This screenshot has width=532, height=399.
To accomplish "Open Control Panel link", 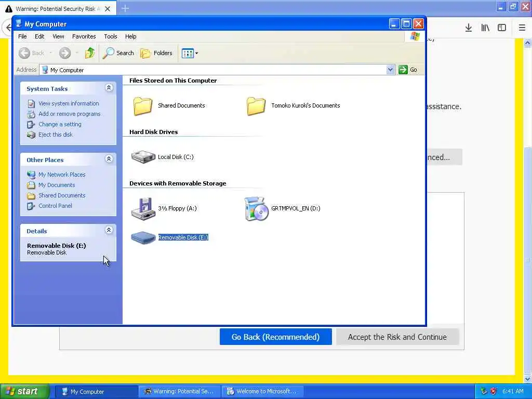I will pyautogui.click(x=55, y=206).
